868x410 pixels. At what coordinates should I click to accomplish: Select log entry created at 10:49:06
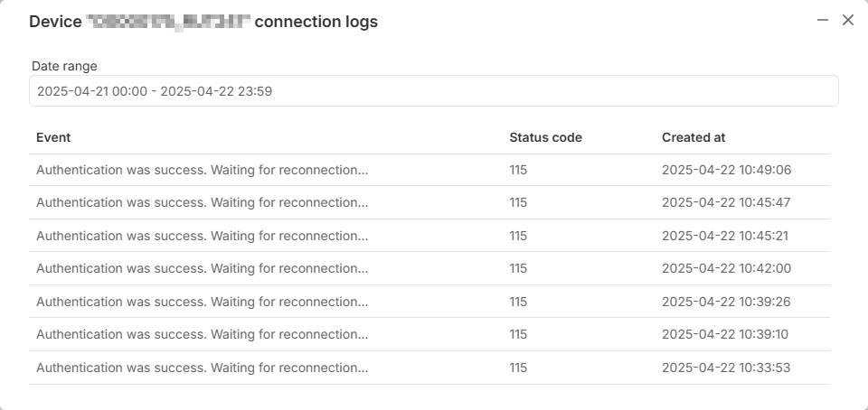click(x=429, y=170)
